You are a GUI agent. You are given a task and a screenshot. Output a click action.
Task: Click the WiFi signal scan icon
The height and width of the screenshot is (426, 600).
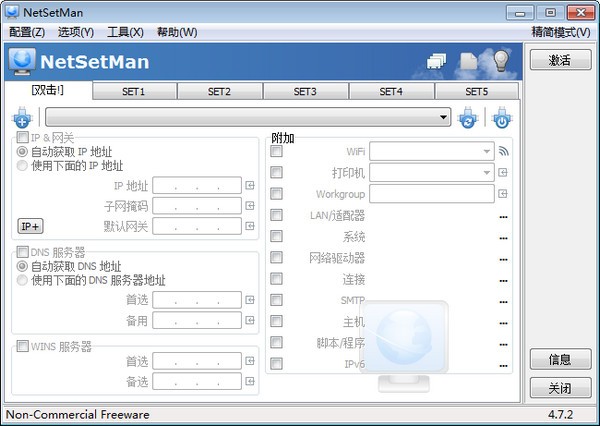pyautogui.click(x=503, y=152)
